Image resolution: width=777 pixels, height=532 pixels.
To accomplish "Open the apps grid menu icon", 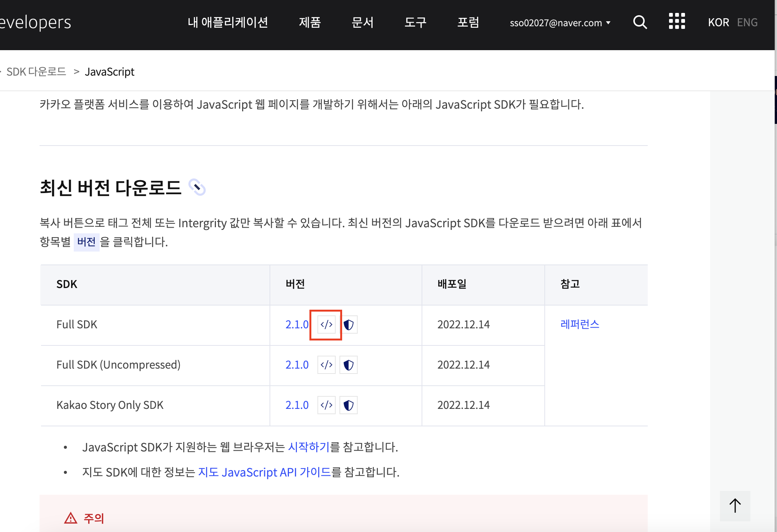I will click(x=677, y=21).
